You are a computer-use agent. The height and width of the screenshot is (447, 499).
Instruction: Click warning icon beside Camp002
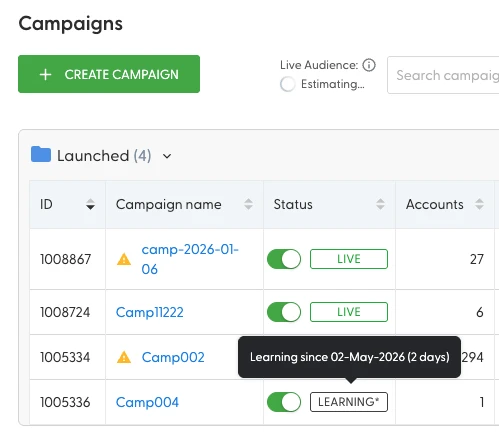pos(124,357)
